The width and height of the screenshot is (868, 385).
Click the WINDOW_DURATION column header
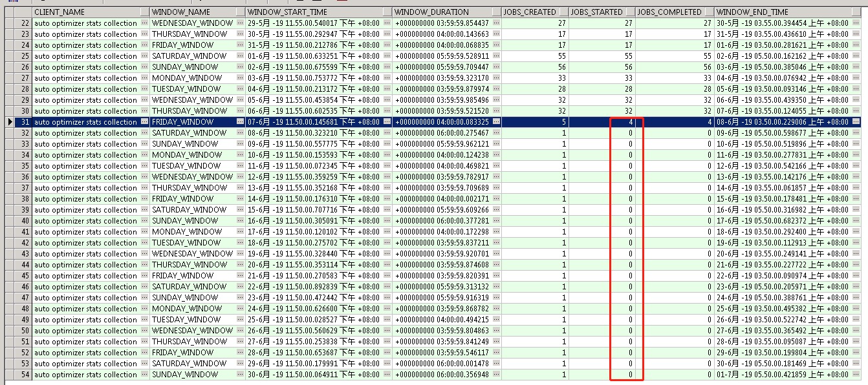click(x=441, y=12)
